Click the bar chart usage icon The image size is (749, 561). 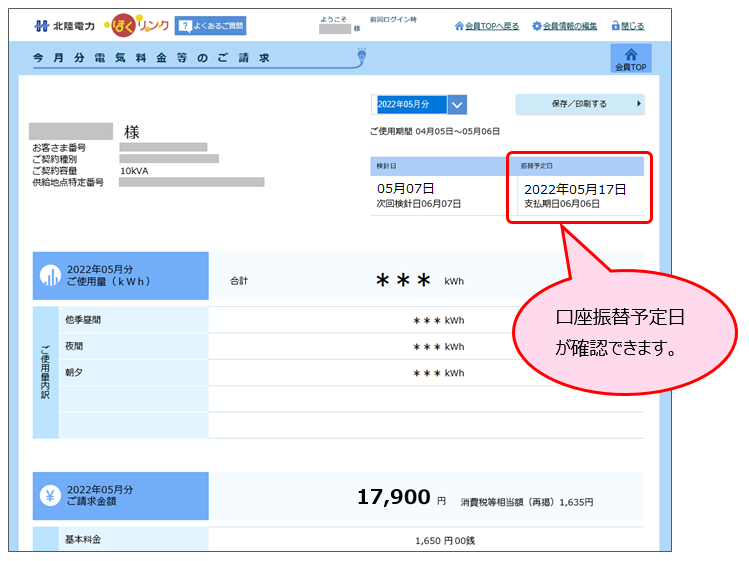(50, 276)
